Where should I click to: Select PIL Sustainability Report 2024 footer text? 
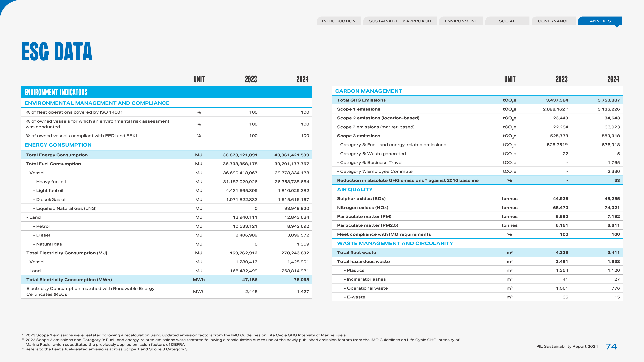pos(567,346)
